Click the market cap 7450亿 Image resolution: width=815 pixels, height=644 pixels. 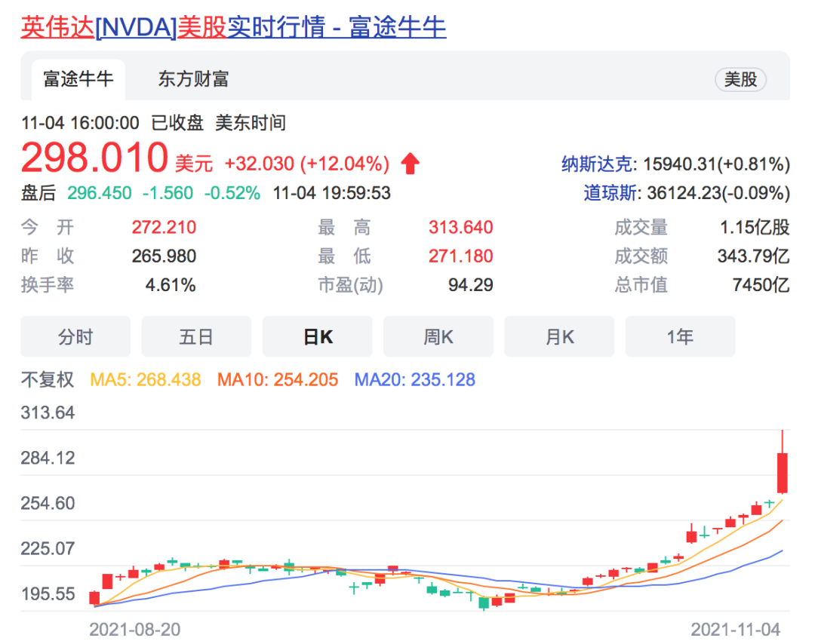(x=761, y=285)
